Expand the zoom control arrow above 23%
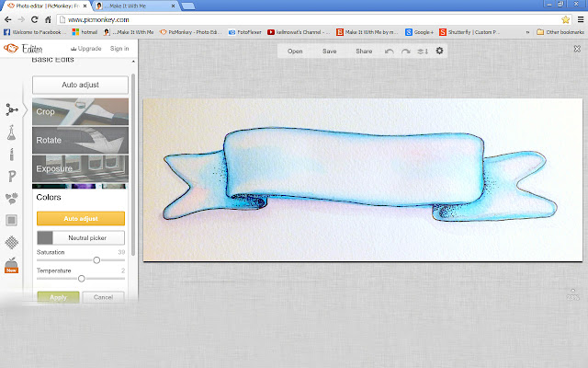Screen dimensions: 588x368 click(x=572, y=291)
